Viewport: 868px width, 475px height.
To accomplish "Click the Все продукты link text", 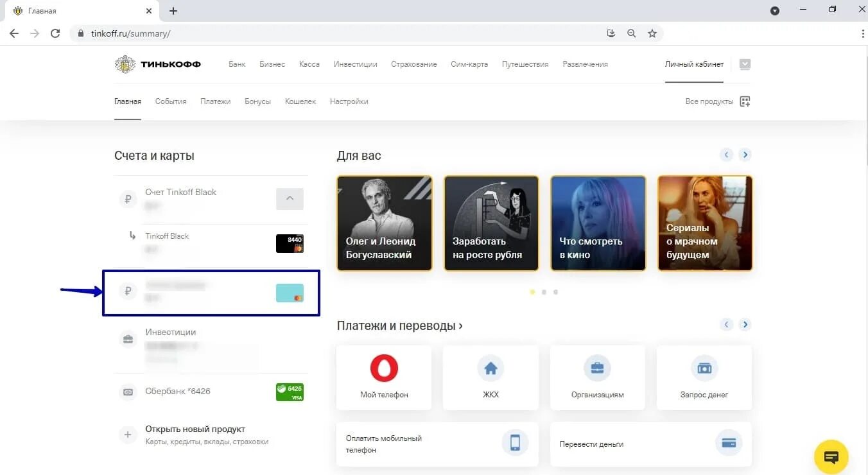I will (x=709, y=101).
